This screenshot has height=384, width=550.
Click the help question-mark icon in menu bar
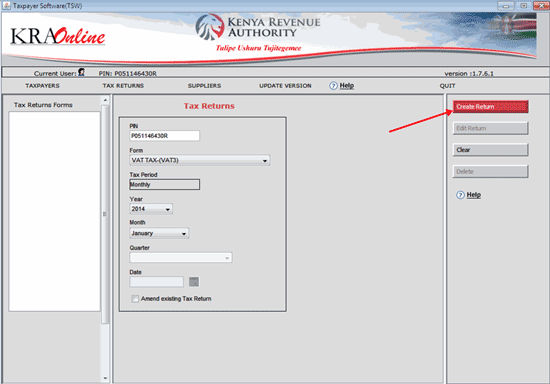click(333, 86)
